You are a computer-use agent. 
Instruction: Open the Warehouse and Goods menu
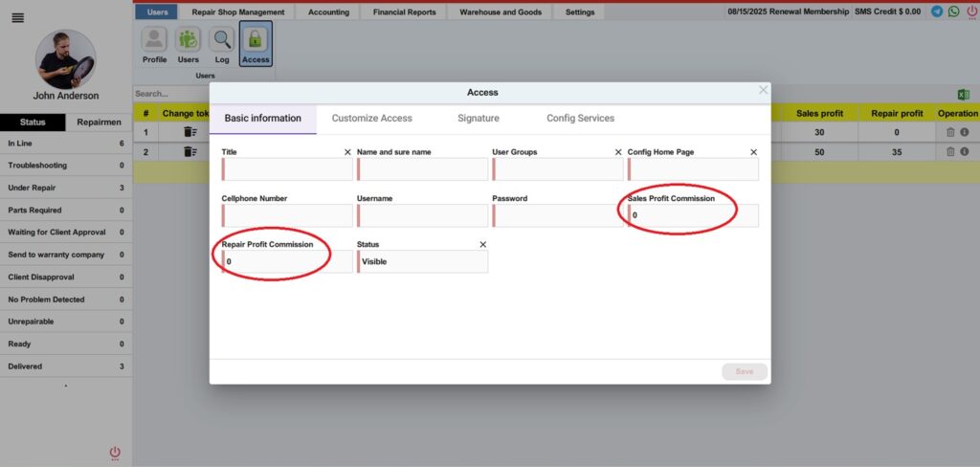point(501,11)
